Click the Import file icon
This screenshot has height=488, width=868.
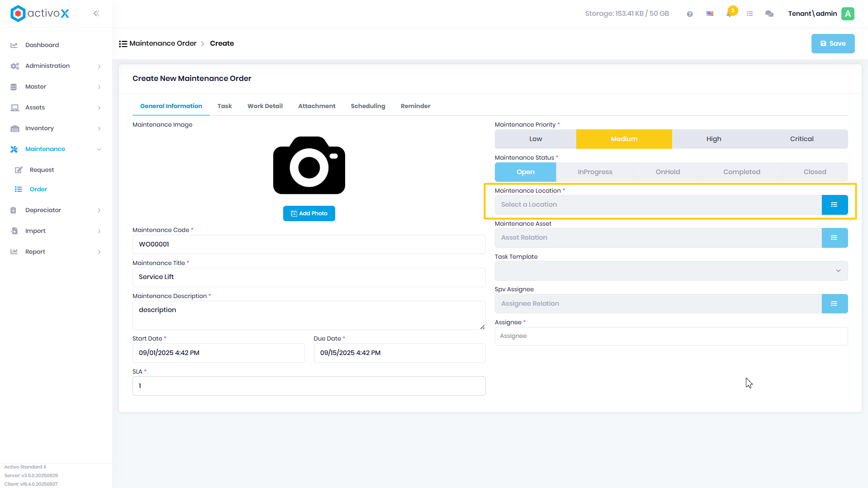coord(14,231)
